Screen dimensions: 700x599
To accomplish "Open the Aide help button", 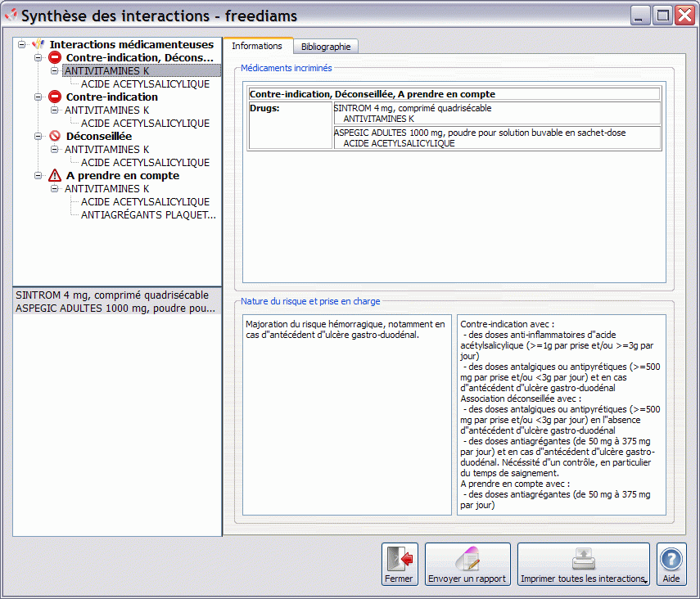I will [x=671, y=564].
